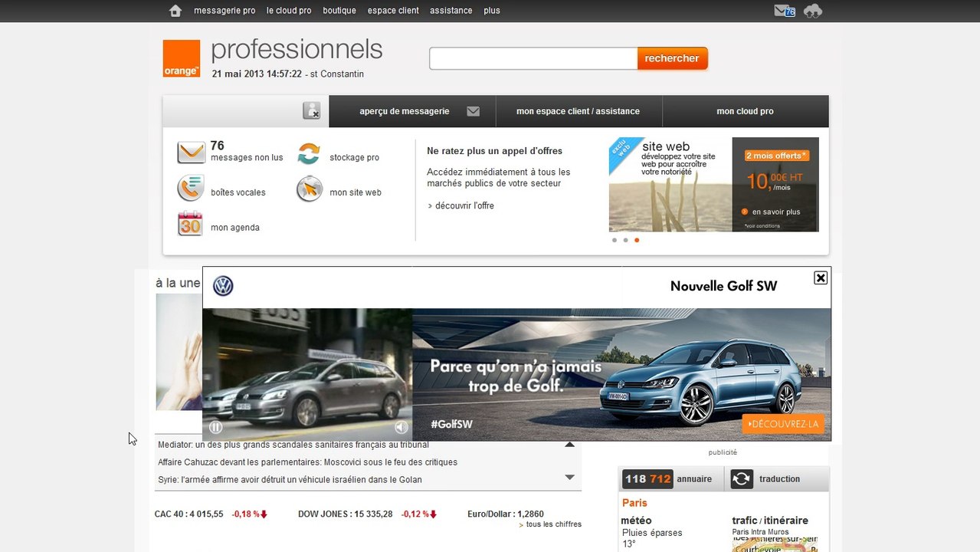Go to the home icon in top bar
The image size is (980, 552).
click(175, 11)
